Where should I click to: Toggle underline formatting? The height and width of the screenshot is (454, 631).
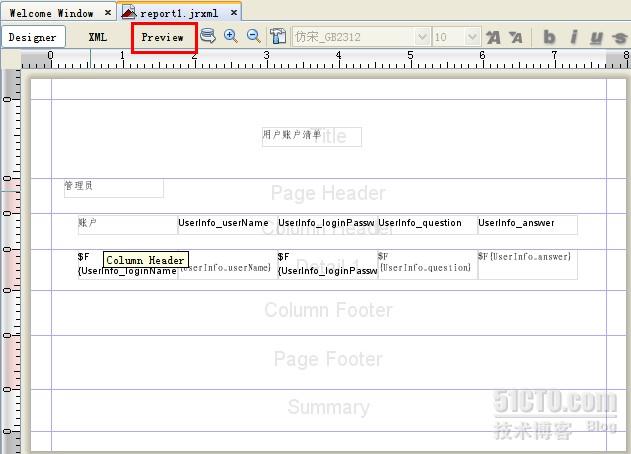(596, 37)
